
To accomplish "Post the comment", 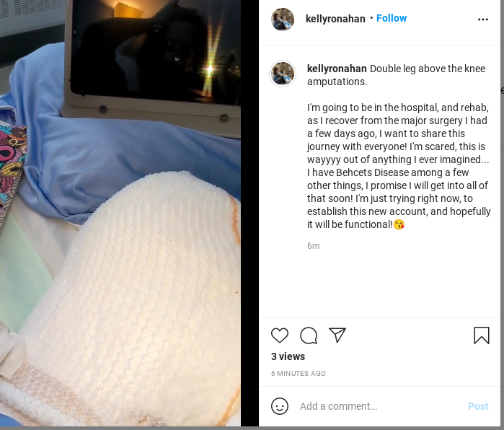I will 478,406.
